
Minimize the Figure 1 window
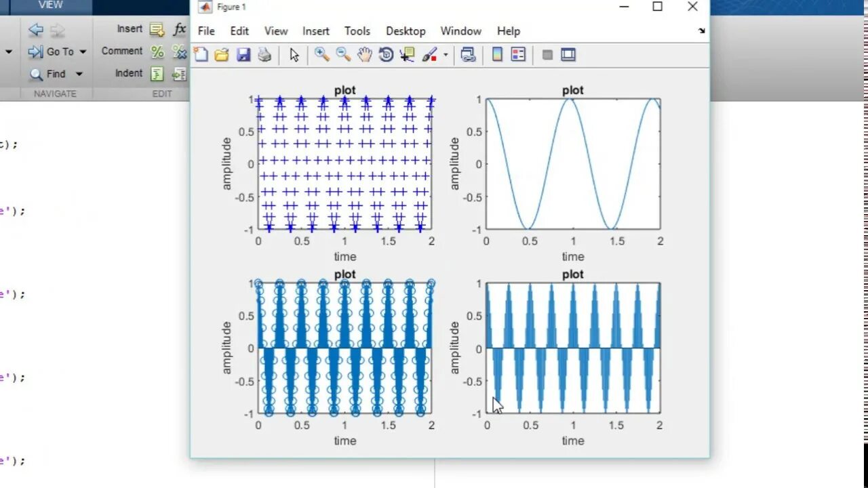625,7
